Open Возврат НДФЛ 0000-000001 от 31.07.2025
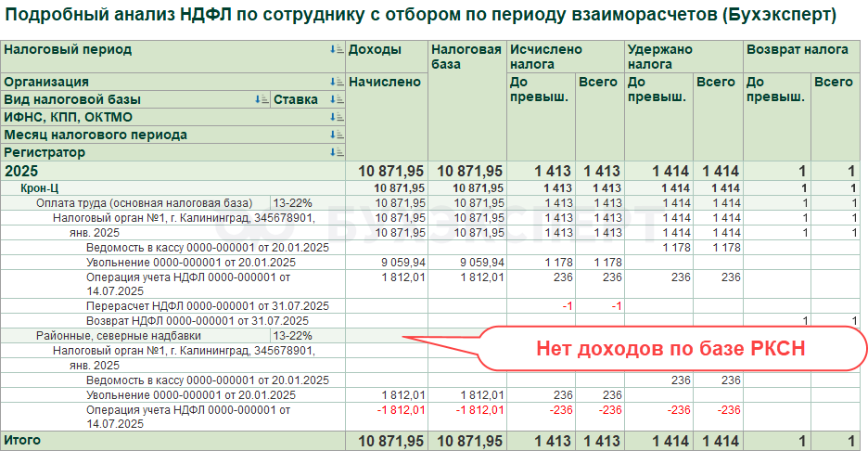The height and width of the screenshot is (451, 868). coord(198,321)
